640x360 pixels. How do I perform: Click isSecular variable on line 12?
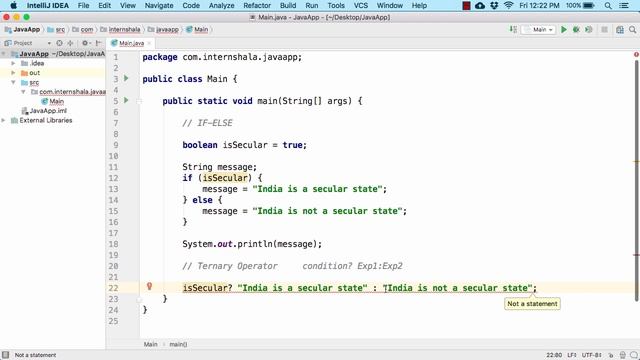coord(225,178)
